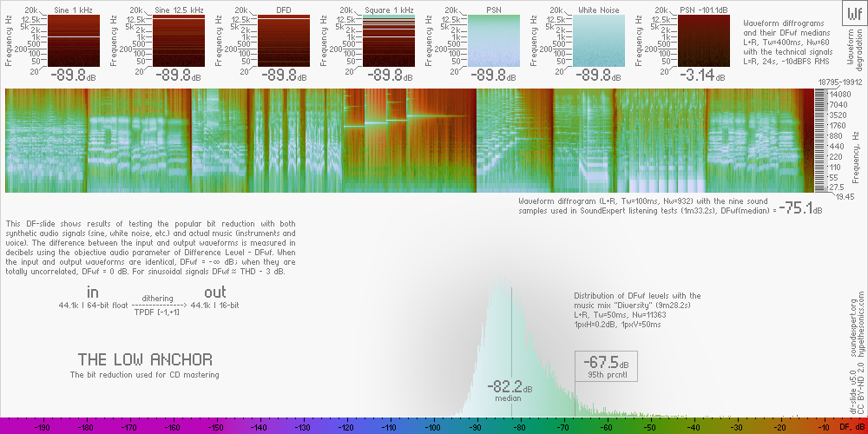Click the 27.5 frequency scale label
The height and width of the screenshot is (434, 868).
836,188
